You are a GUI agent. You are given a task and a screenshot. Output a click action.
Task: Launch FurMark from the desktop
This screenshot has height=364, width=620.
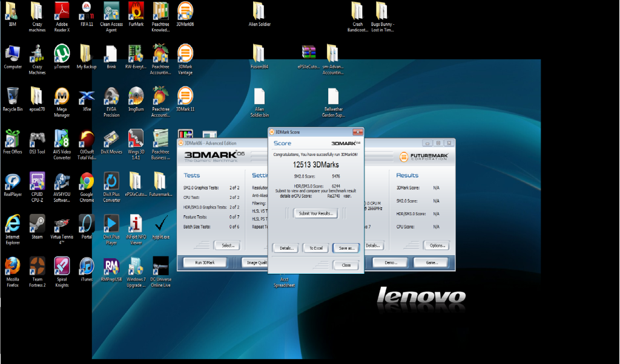click(136, 15)
